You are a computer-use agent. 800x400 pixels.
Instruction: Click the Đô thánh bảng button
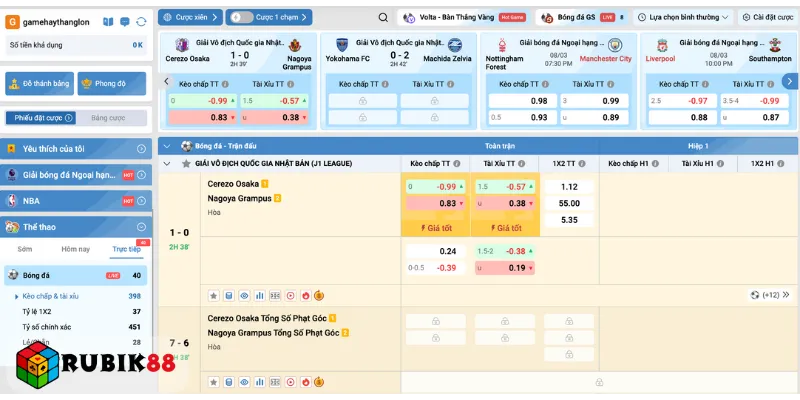pos(40,85)
